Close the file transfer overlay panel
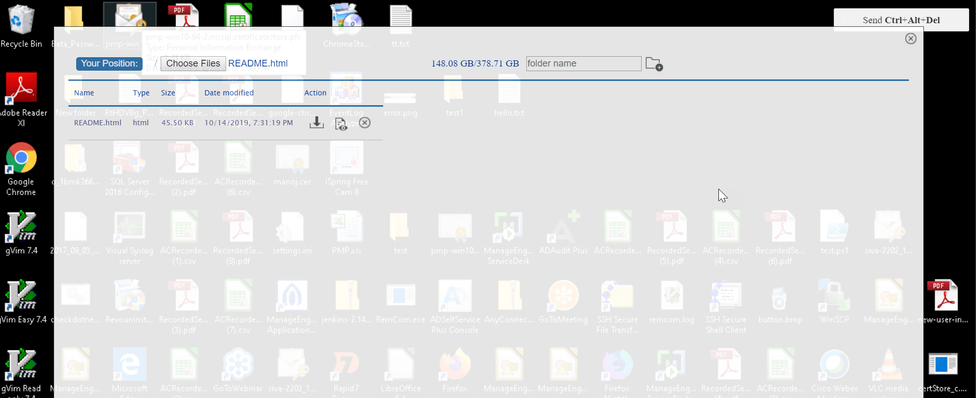 [910, 39]
